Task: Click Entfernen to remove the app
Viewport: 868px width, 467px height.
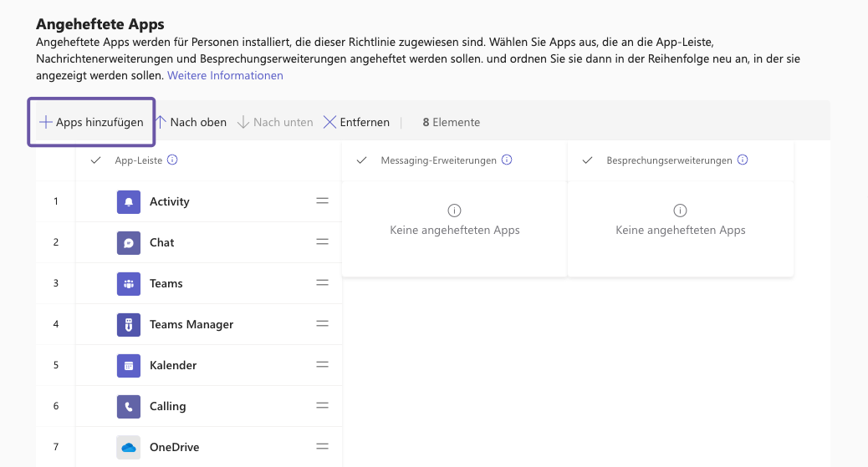Action: pyautogui.click(x=356, y=122)
